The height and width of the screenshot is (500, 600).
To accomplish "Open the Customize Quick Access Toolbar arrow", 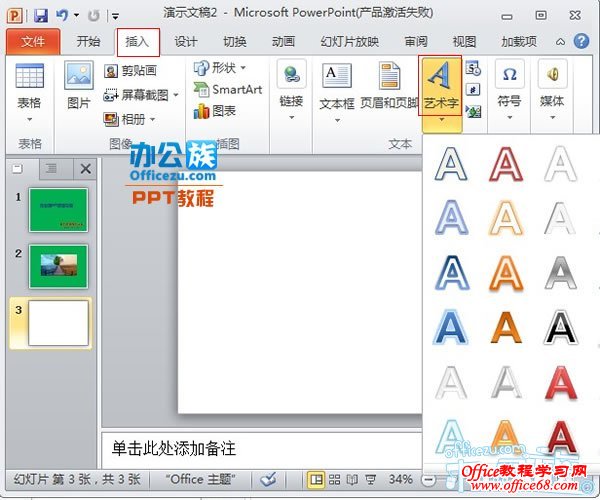I will pos(115,16).
